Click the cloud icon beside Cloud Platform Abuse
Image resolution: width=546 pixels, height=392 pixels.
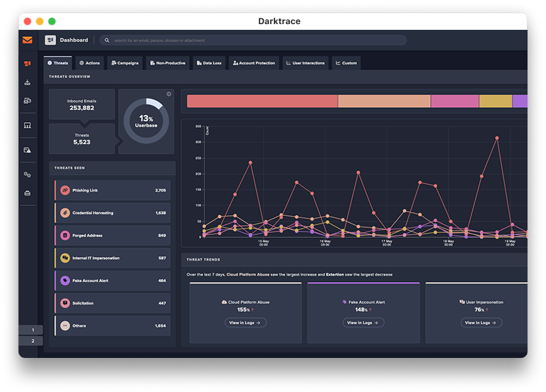(x=224, y=302)
